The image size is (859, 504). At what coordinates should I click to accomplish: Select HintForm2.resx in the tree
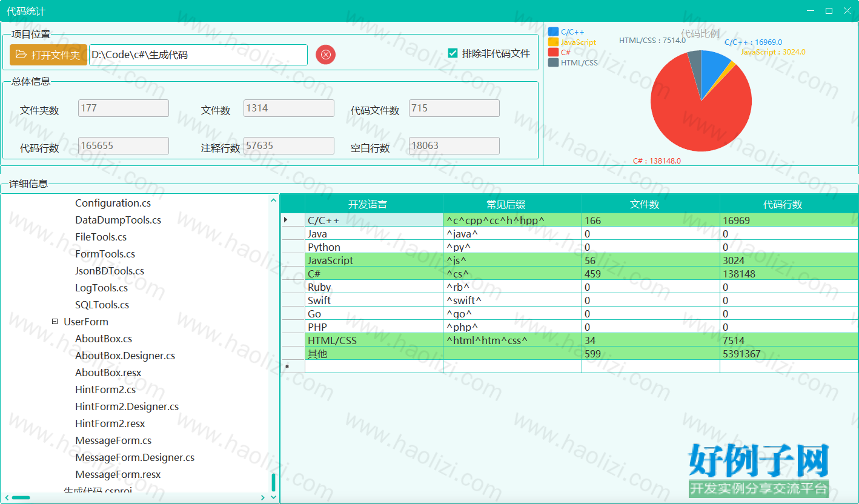point(110,423)
